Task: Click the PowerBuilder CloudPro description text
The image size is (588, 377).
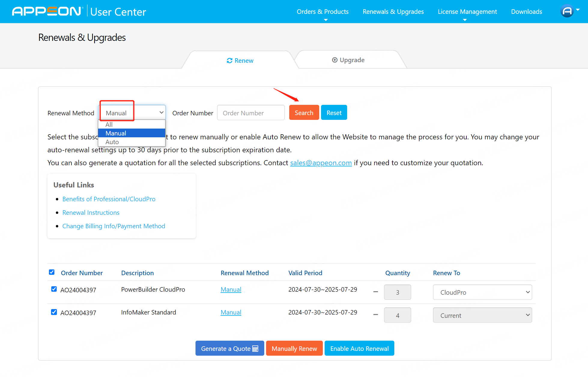Action: click(x=153, y=289)
